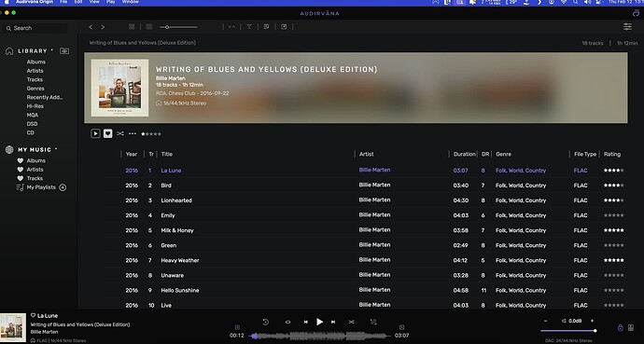The width and height of the screenshot is (644, 344).
Task: Click the sync folder icon beside Library
Action: (64, 51)
